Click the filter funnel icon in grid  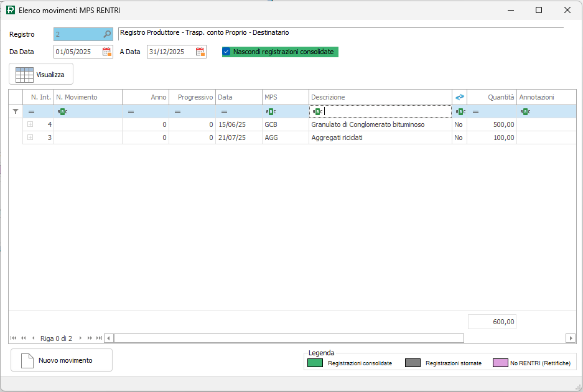[16, 111]
